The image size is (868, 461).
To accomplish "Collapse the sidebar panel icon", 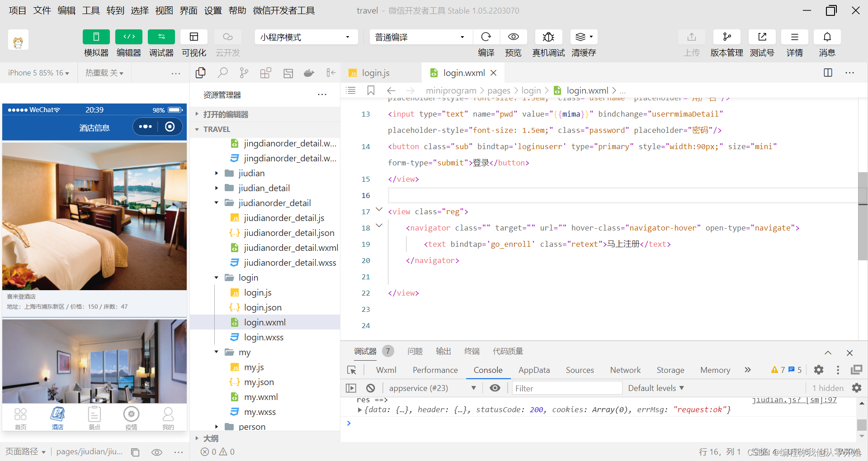I will point(331,73).
